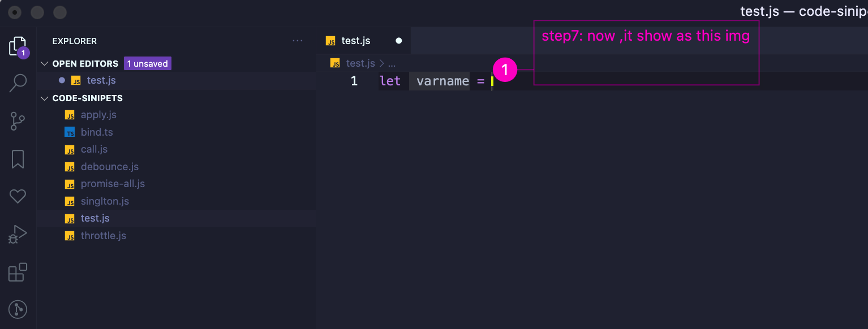Open the Extensions view
Viewport: 868px width, 329px height.
click(x=18, y=272)
